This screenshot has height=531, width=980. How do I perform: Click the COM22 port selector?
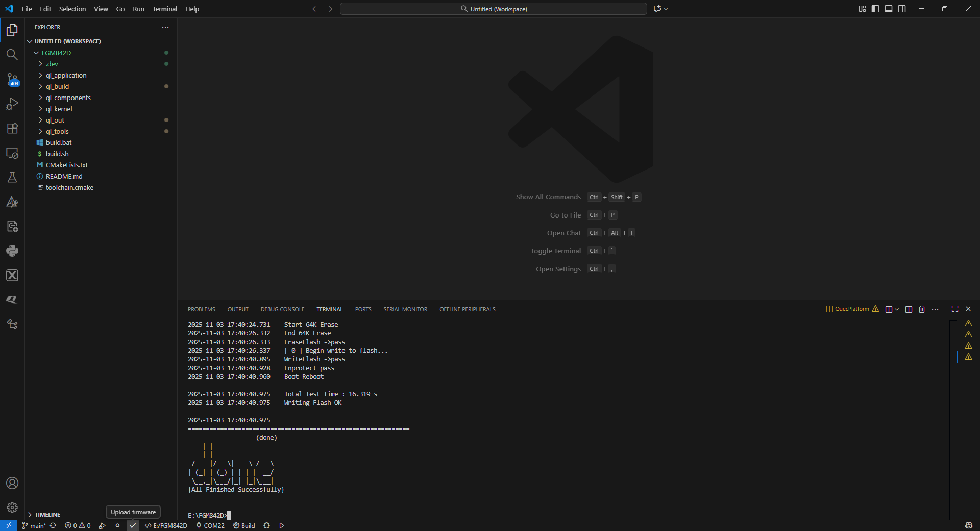tap(210, 525)
